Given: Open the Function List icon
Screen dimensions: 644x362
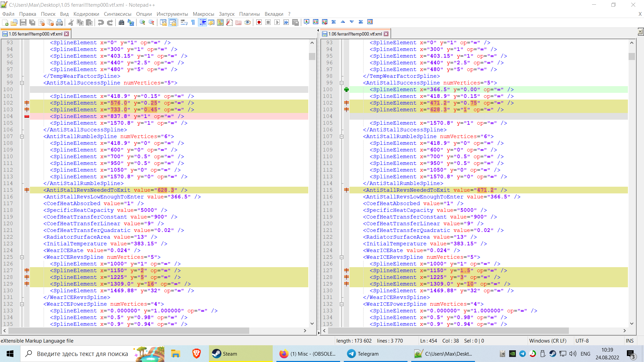Looking at the screenshot, I should (229, 22).
